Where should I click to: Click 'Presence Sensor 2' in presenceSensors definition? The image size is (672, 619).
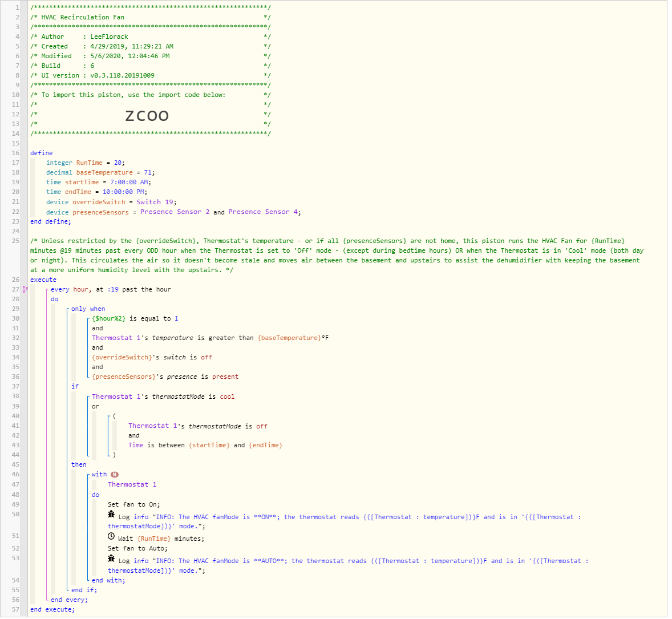coord(175,212)
